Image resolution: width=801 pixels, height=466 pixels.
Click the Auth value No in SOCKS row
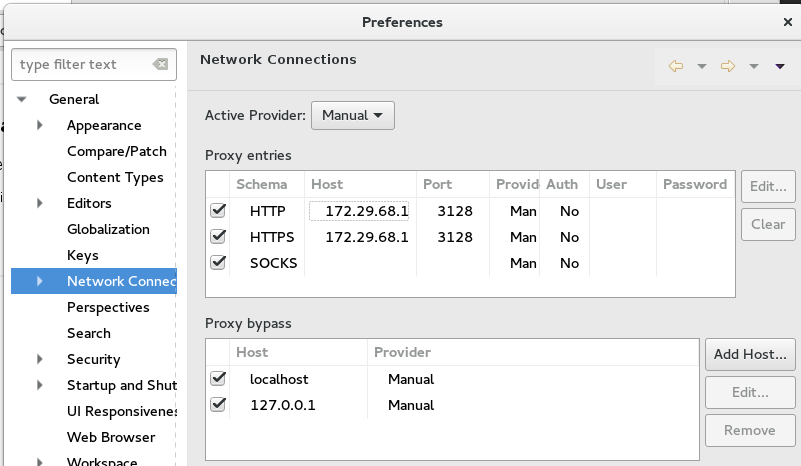(569, 263)
